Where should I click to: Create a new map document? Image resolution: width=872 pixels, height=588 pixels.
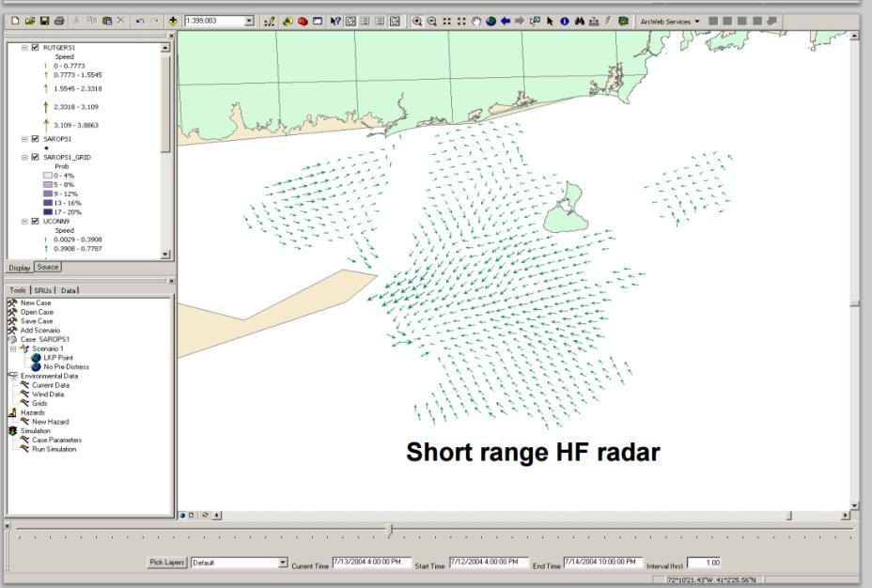(x=15, y=21)
